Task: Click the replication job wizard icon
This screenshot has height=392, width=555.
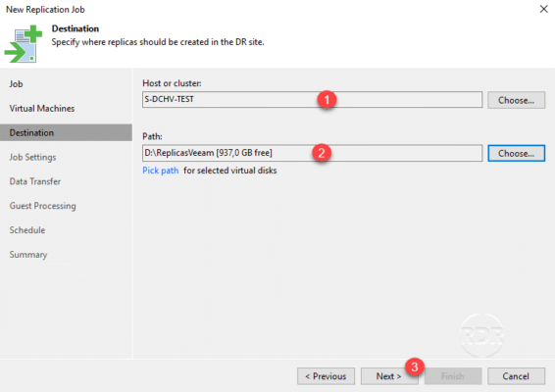Action: pyautogui.click(x=24, y=44)
